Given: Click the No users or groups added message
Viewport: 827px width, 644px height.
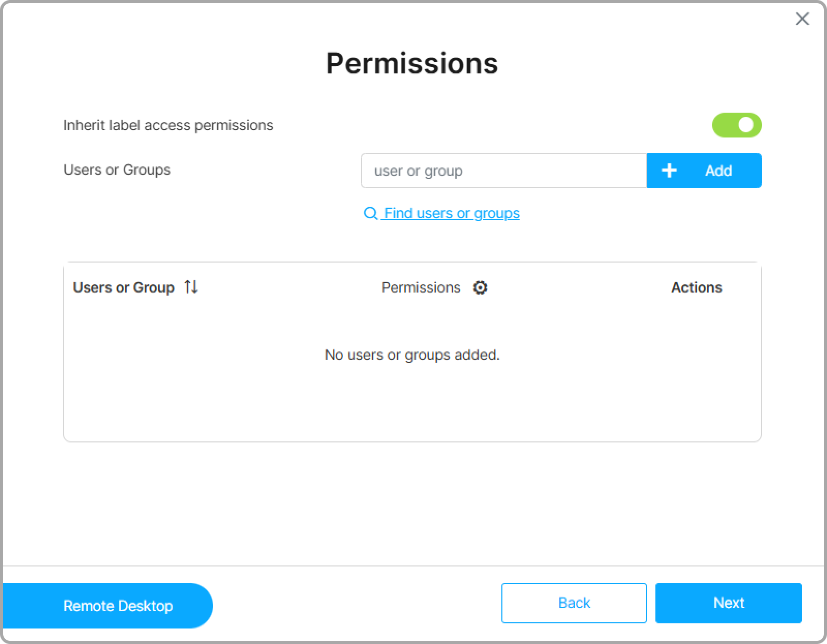Looking at the screenshot, I should 412,355.
